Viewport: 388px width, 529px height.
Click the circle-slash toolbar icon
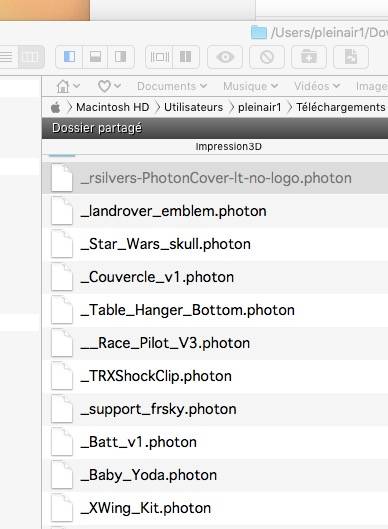click(267, 57)
